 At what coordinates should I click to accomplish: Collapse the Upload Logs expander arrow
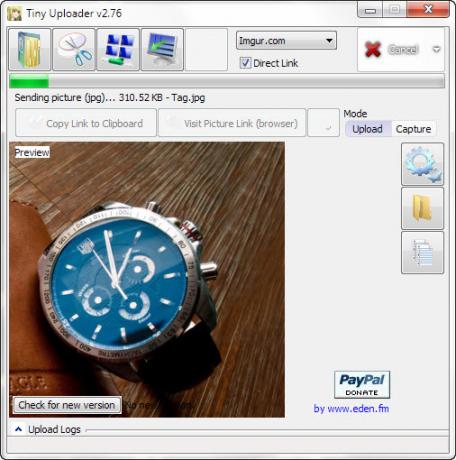click(x=19, y=429)
